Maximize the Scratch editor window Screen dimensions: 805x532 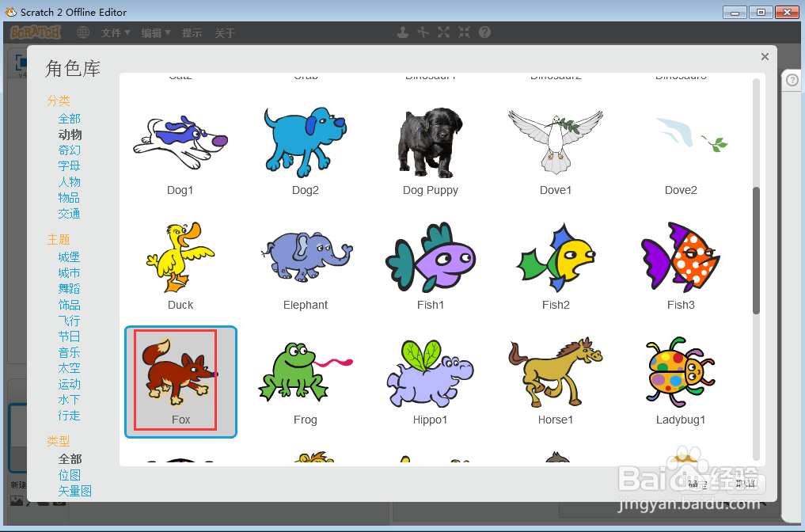pyautogui.click(x=761, y=12)
